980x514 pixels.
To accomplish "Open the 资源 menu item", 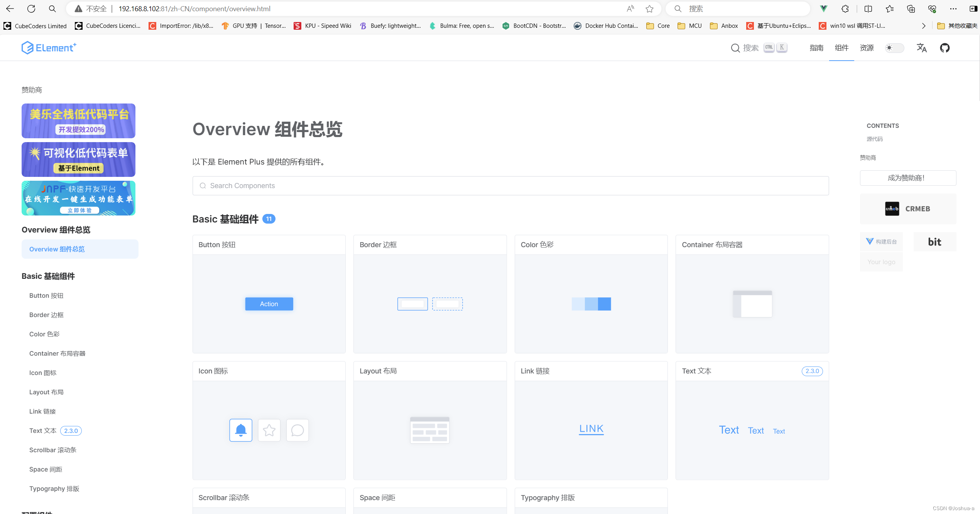I will point(867,47).
